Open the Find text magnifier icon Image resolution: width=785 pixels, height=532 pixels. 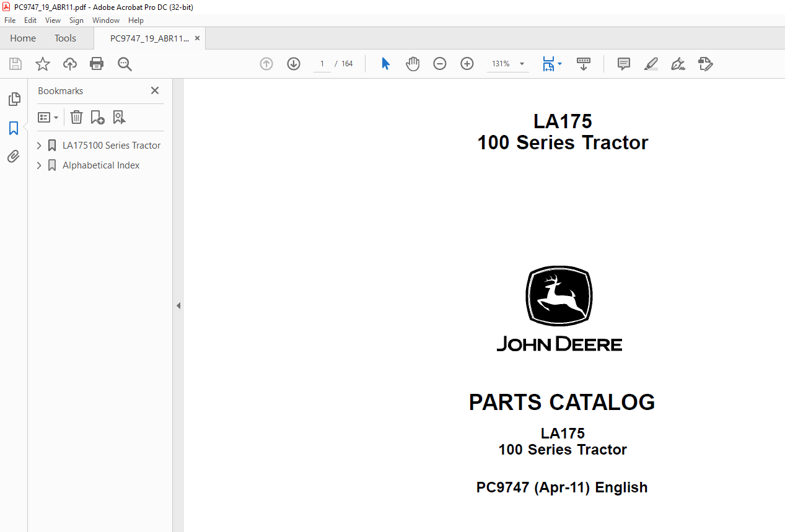click(x=125, y=64)
